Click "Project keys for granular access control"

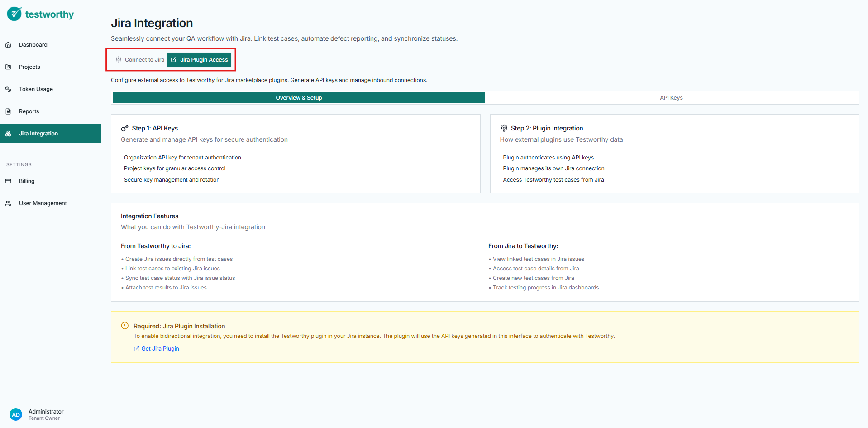click(x=175, y=168)
